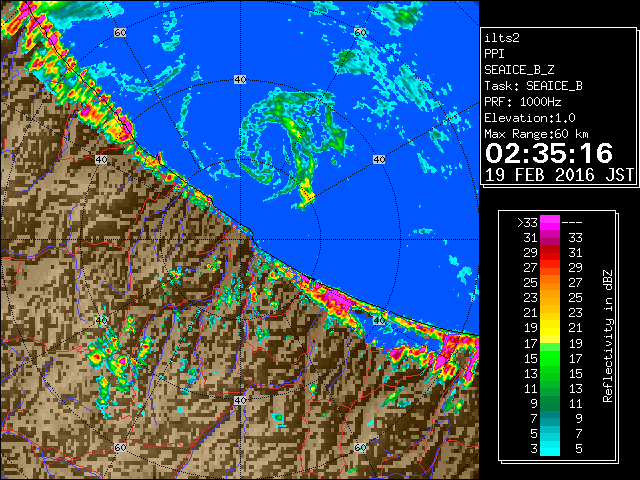Pick the cyan 3 to 5 dBZ swatch

click(x=550, y=448)
